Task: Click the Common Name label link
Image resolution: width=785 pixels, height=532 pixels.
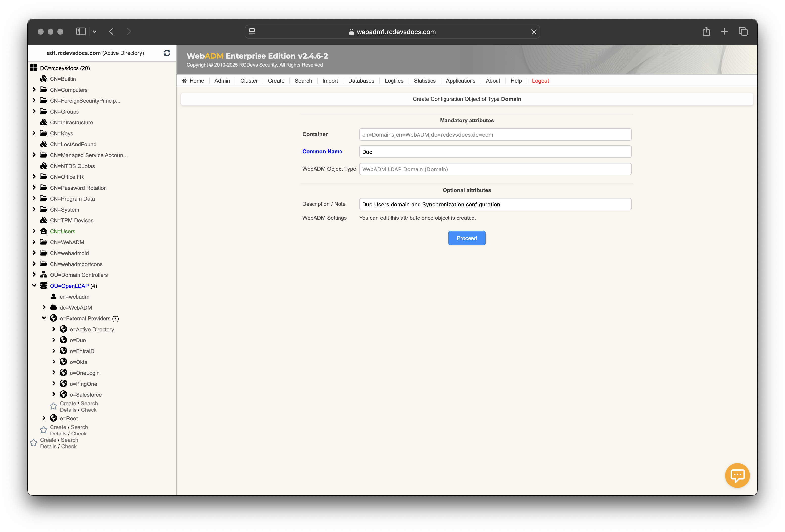Action: point(322,152)
